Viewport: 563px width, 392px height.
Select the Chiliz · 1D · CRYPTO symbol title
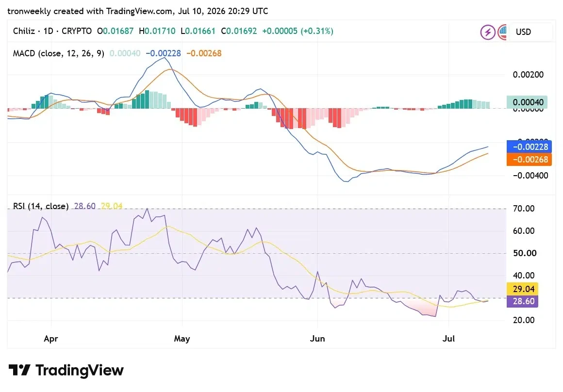(52, 31)
